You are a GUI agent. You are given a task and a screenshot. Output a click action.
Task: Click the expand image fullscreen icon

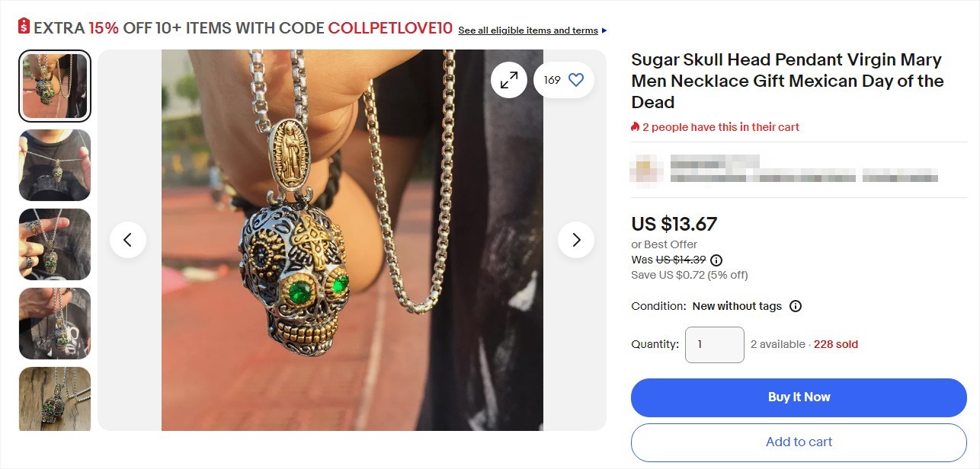509,79
